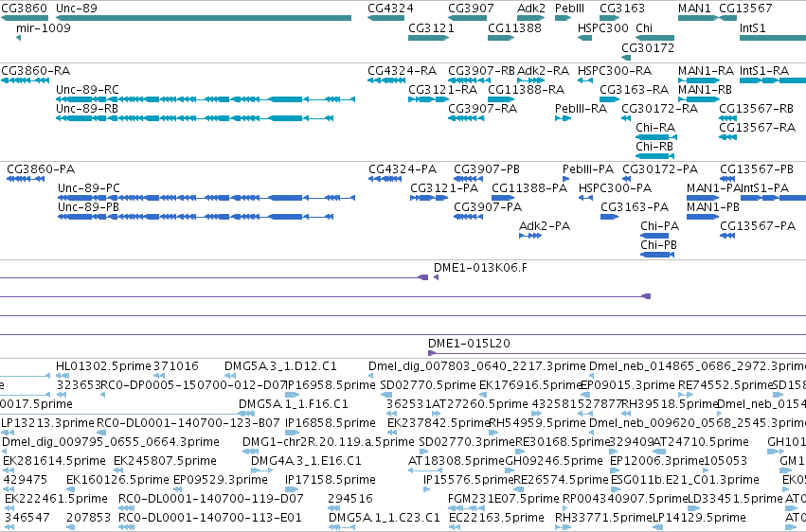Image resolution: width=806 pixels, height=532 pixels.
Task: Click the CG4324-PA protein label
Action: pos(403,168)
